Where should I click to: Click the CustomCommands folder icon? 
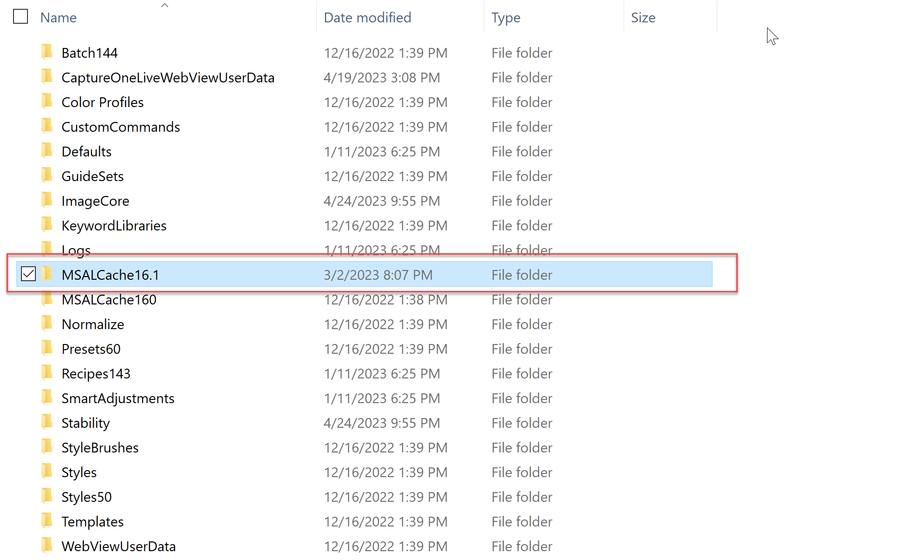47,126
